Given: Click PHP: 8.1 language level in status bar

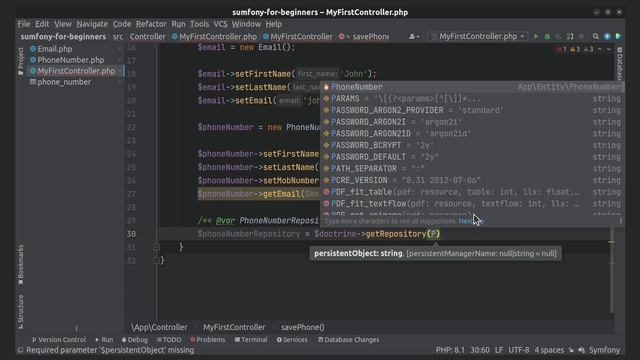Looking at the screenshot, I should 450,350.
